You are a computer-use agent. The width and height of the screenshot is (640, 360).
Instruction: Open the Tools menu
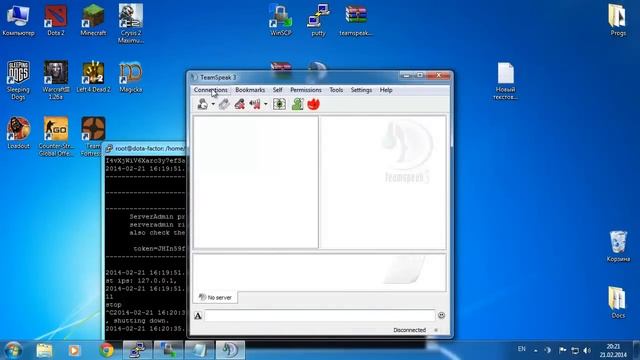(x=336, y=90)
